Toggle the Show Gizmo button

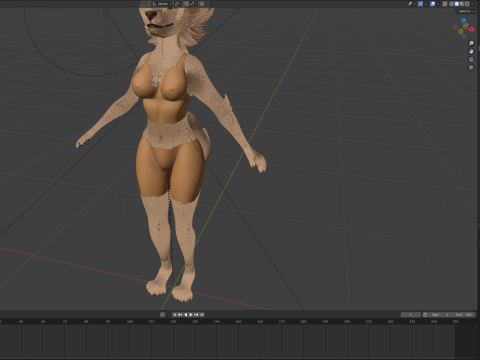(420, 4)
